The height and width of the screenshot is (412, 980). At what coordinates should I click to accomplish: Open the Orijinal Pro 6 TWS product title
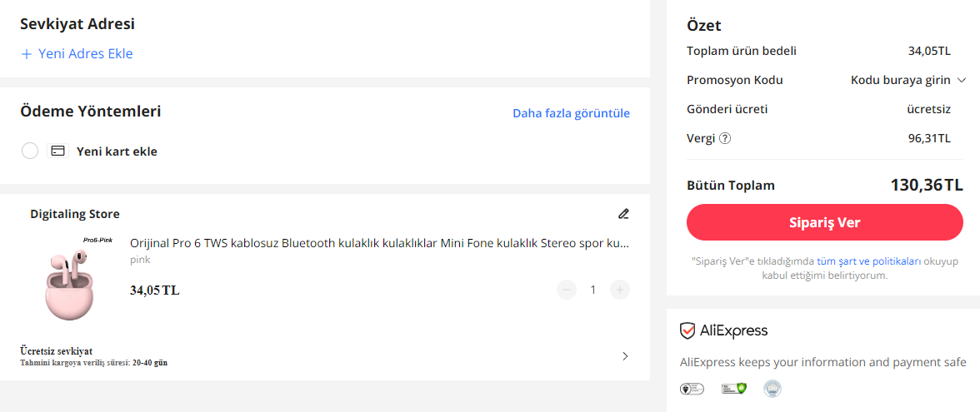[x=379, y=243]
